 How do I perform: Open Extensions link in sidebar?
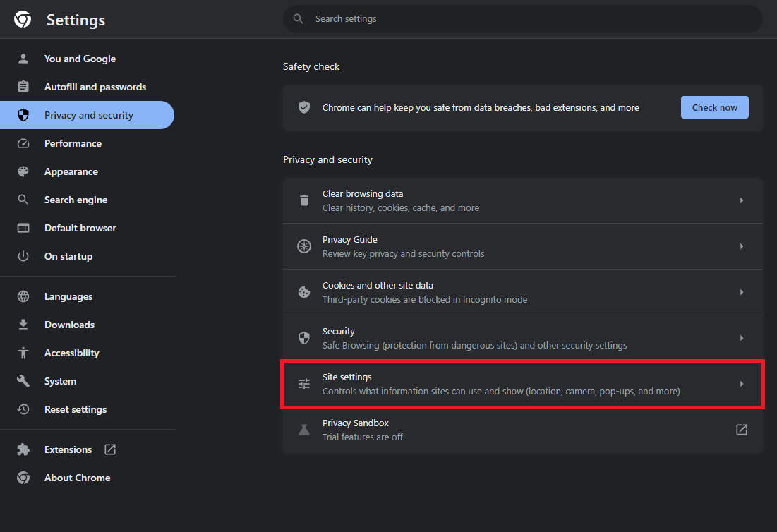pyautogui.click(x=88, y=449)
